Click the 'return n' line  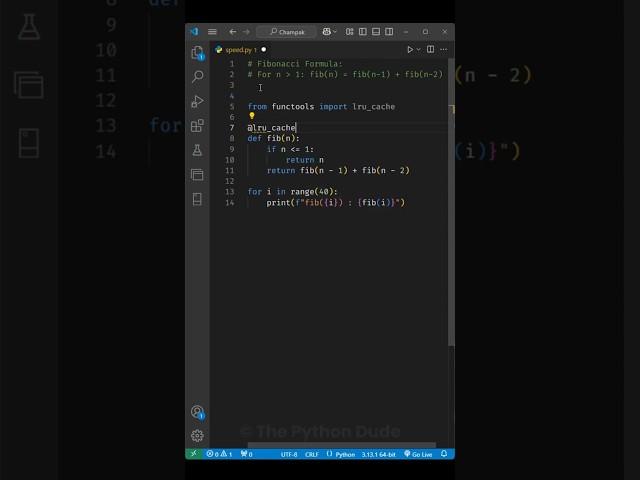[x=305, y=160]
